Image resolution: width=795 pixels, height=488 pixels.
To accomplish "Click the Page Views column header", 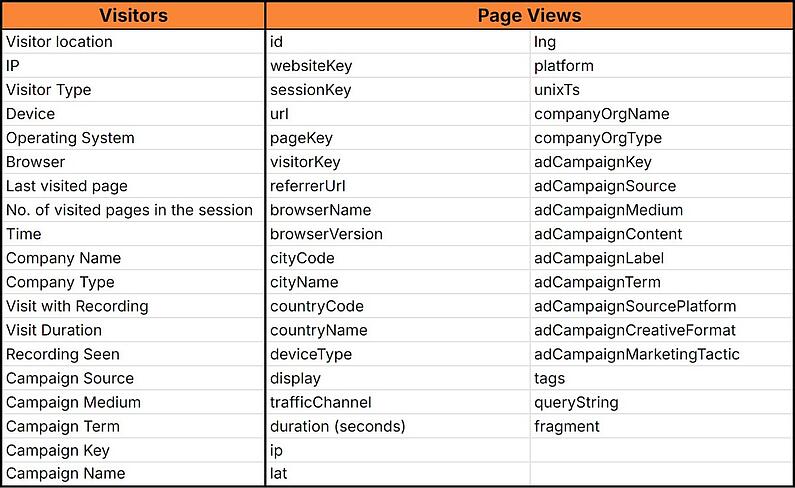I will [x=529, y=15].
